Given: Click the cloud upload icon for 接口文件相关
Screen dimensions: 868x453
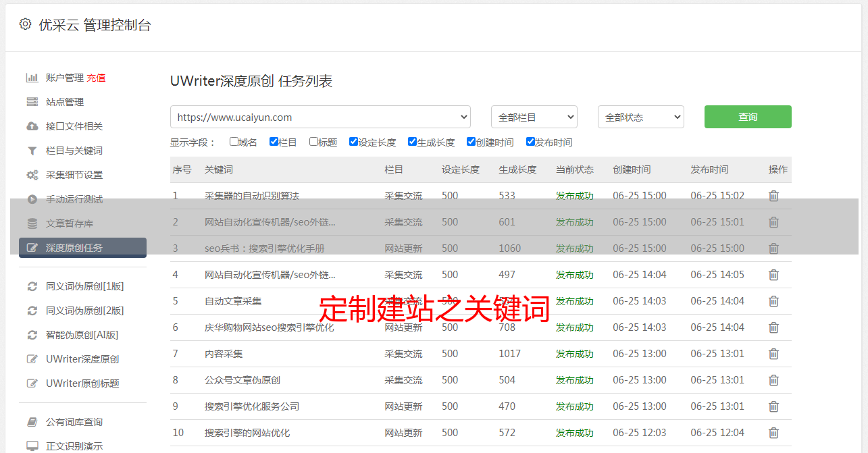Looking at the screenshot, I should pos(32,126).
